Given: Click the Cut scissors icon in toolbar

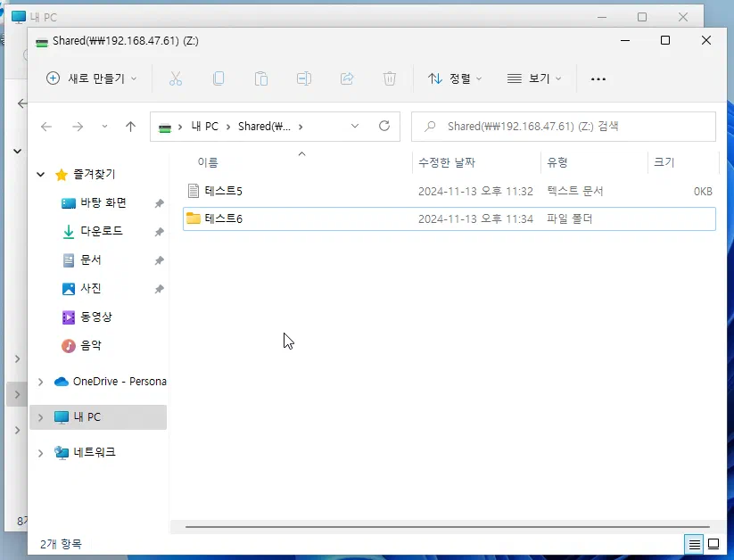Looking at the screenshot, I should point(175,78).
